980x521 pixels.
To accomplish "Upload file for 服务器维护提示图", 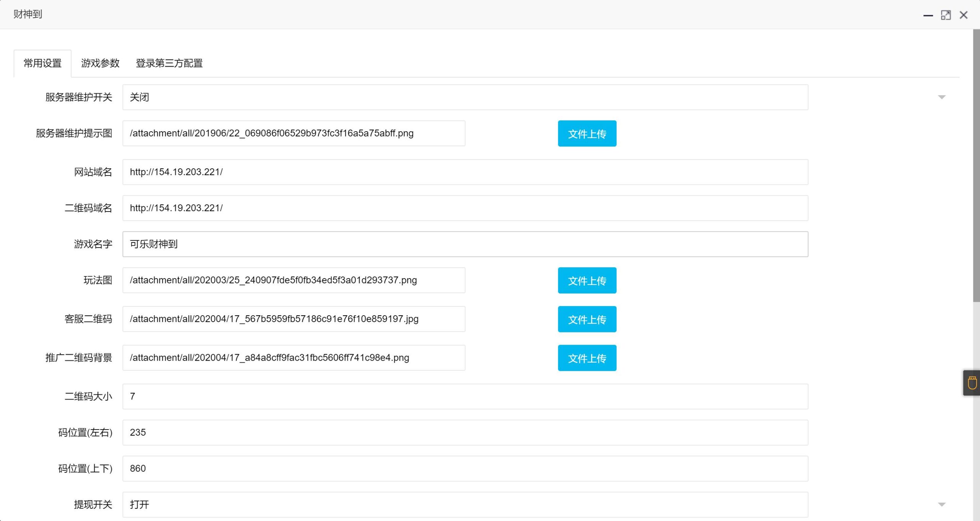I will [587, 134].
